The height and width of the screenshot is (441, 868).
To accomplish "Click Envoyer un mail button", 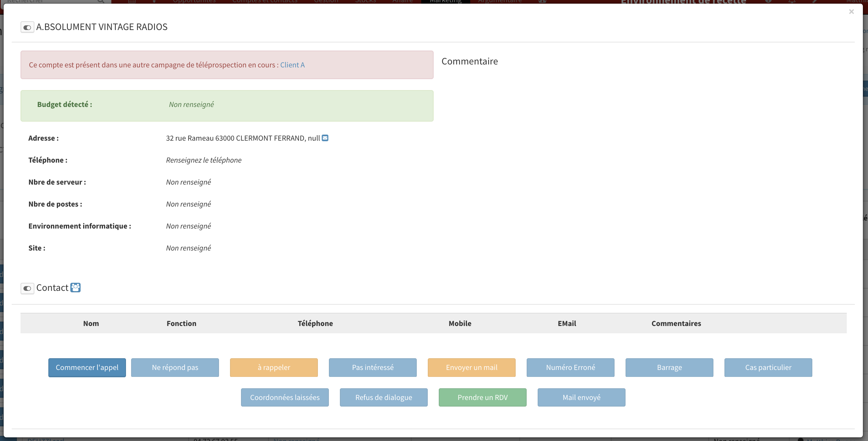I will point(472,367).
